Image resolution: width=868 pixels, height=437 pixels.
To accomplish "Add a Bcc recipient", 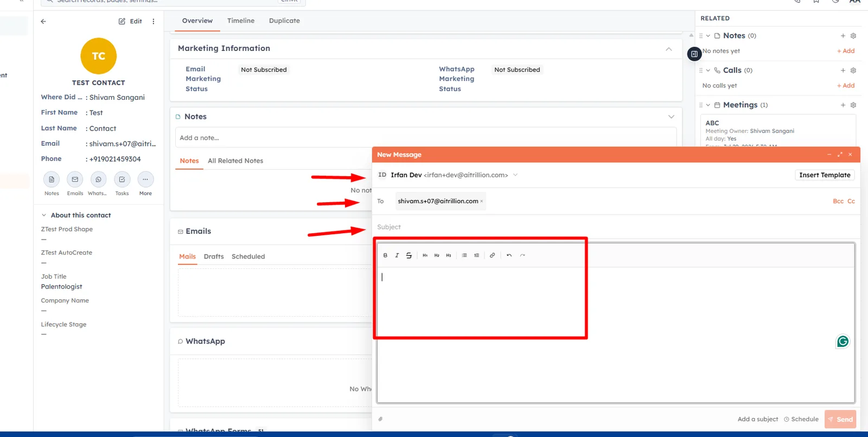I will click(x=838, y=201).
